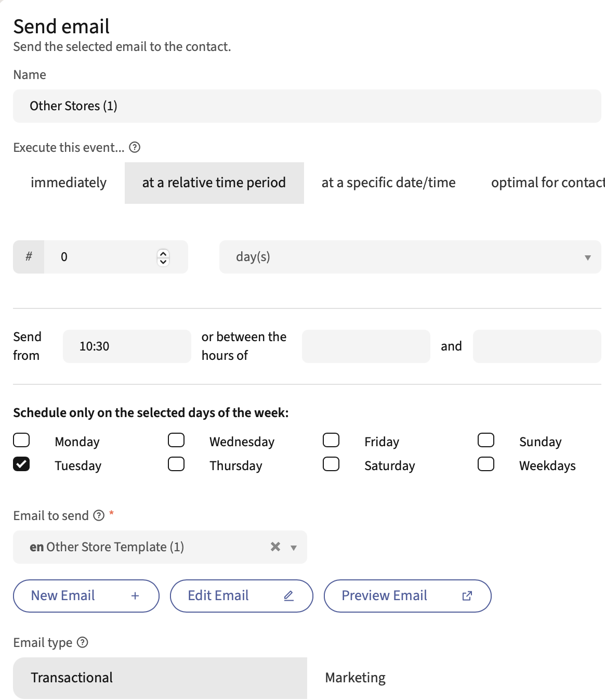605x700 pixels.
Task: Click the pencil icon on Edit Email
Action: point(289,596)
